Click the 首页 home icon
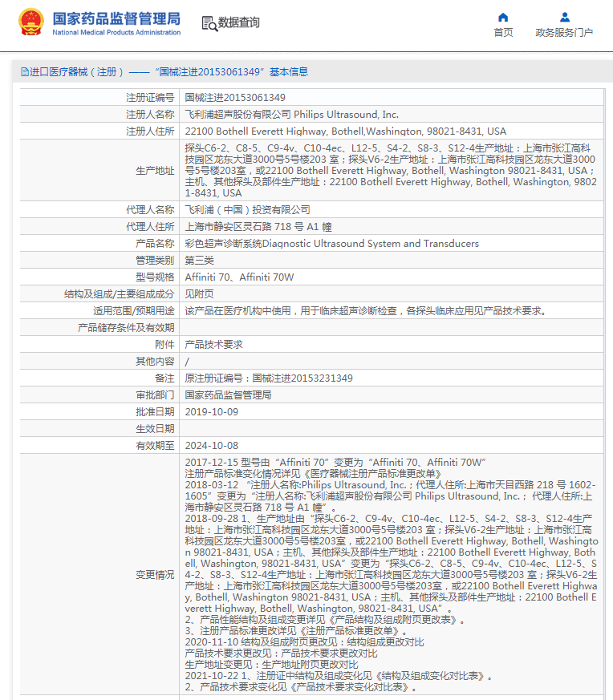Viewport: 613px width, 700px height. [x=503, y=17]
